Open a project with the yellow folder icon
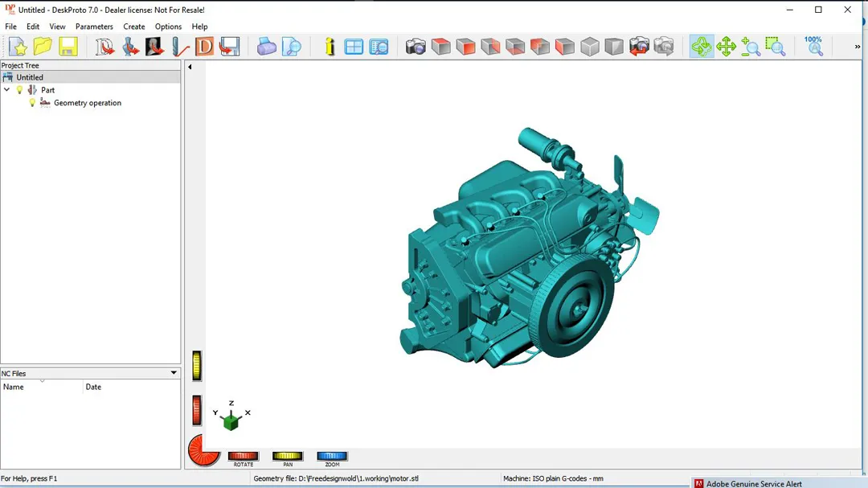Image resolution: width=868 pixels, height=488 pixels. tap(43, 47)
